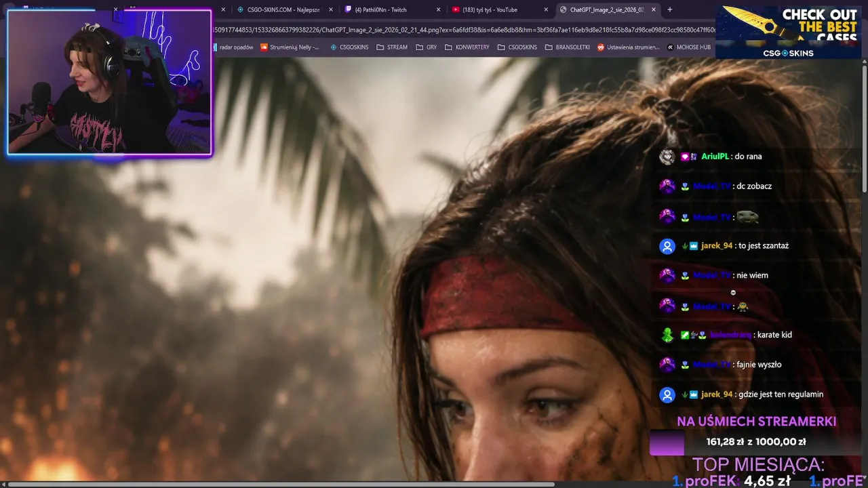Open the CSGOSKINS site bookmark with blue icon
868x488 pixels.
click(349, 47)
